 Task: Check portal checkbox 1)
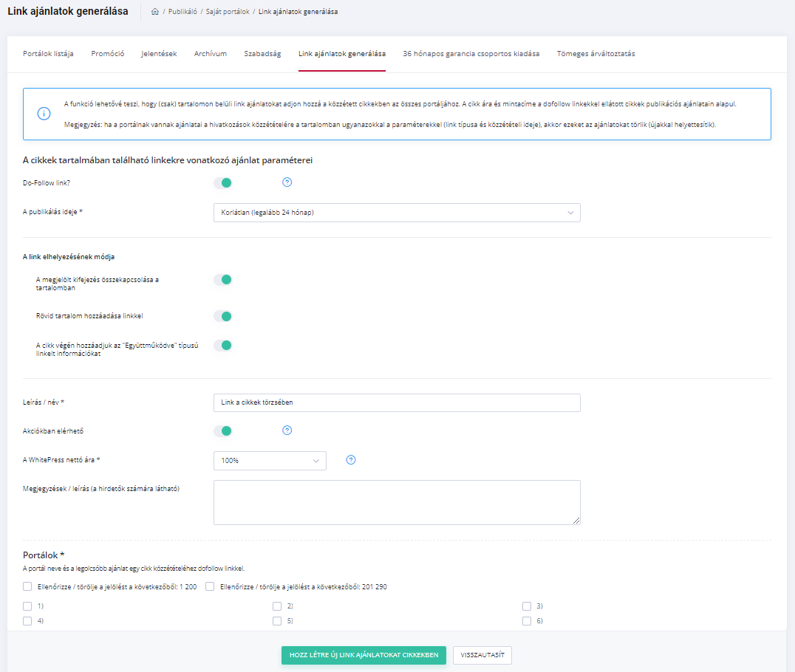point(27,606)
